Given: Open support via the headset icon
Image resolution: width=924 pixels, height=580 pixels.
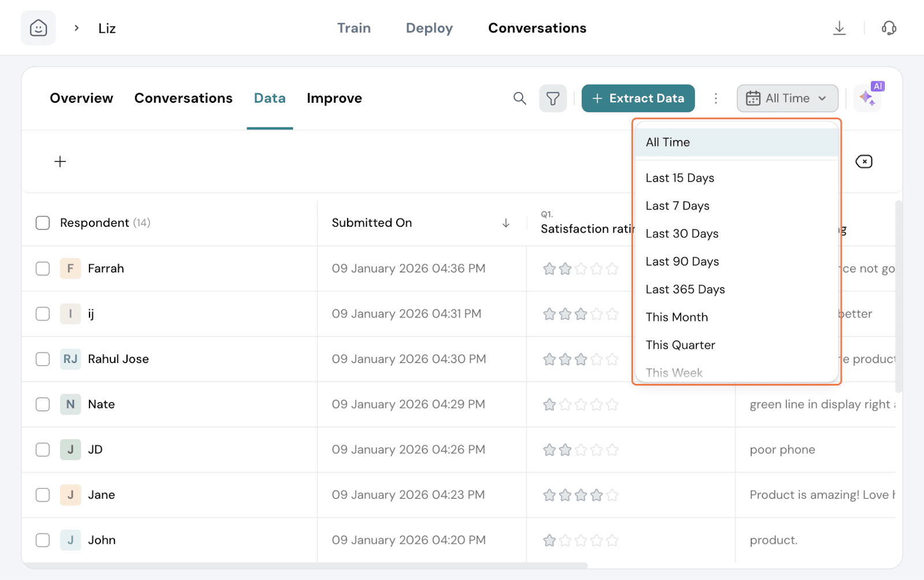Looking at the screenshot, I should 889,28.
